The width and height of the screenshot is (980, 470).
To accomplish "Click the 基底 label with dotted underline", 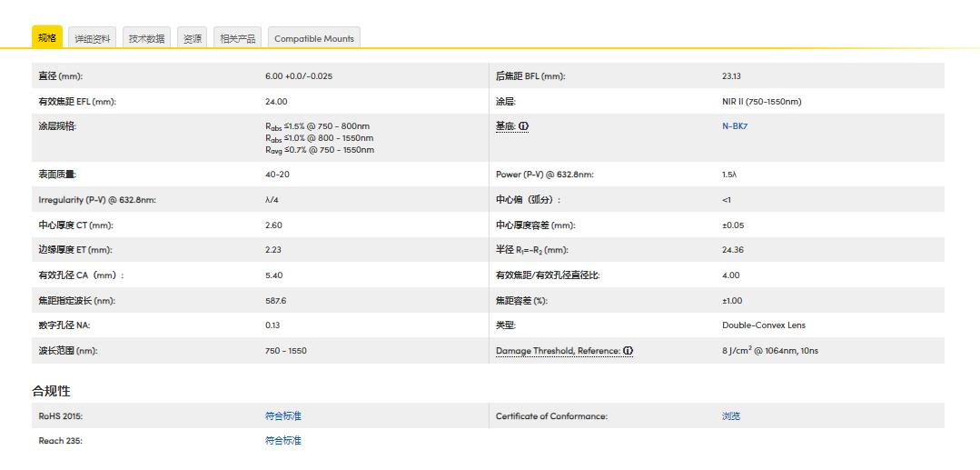I will 506,125.
